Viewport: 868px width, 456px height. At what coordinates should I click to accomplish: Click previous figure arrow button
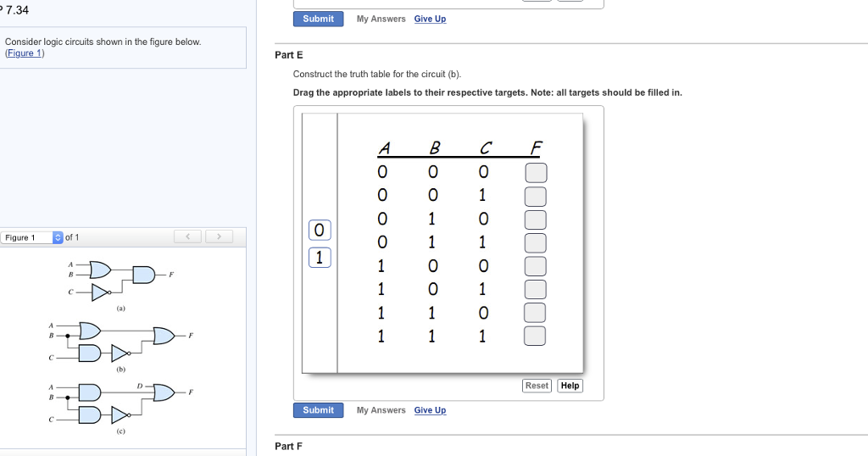[x=189, y=236]
